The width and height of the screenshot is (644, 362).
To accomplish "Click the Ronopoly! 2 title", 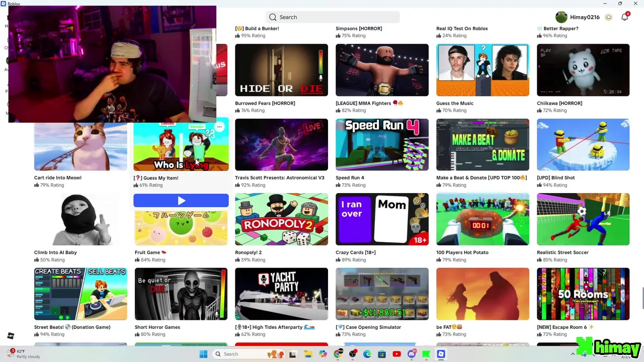I will (x=248, y=252).
